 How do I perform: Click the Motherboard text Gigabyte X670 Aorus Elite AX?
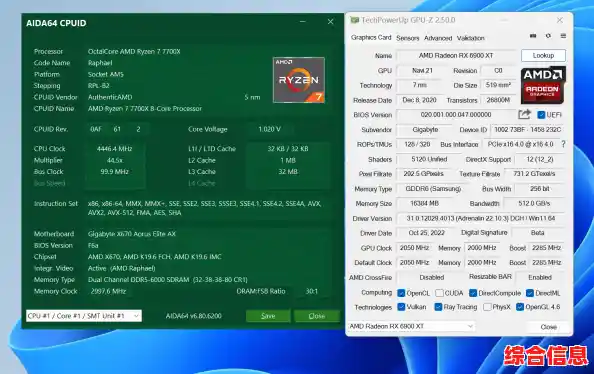pyautogui.click(x=132, y=234)
